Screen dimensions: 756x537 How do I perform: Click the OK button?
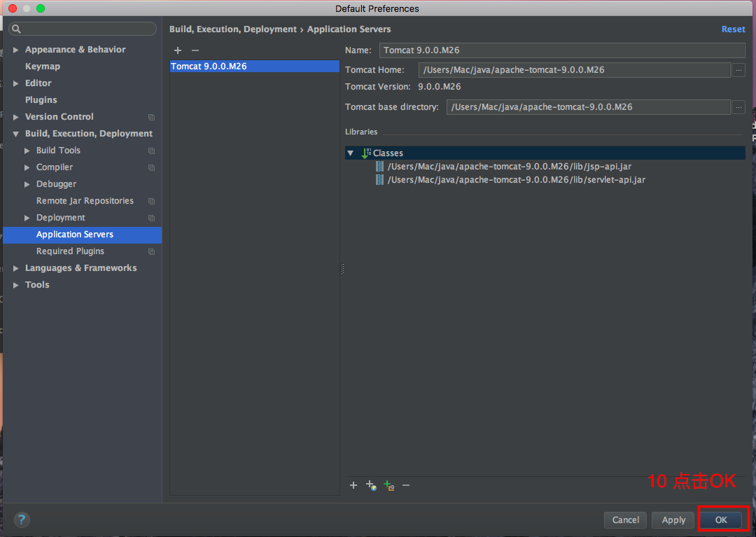click(721, 519)
